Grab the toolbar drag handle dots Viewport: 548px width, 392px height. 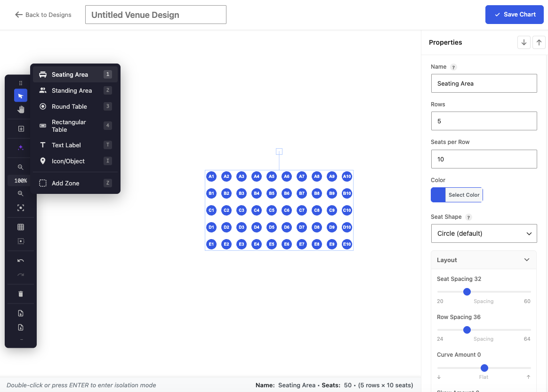tap(21, 83)
